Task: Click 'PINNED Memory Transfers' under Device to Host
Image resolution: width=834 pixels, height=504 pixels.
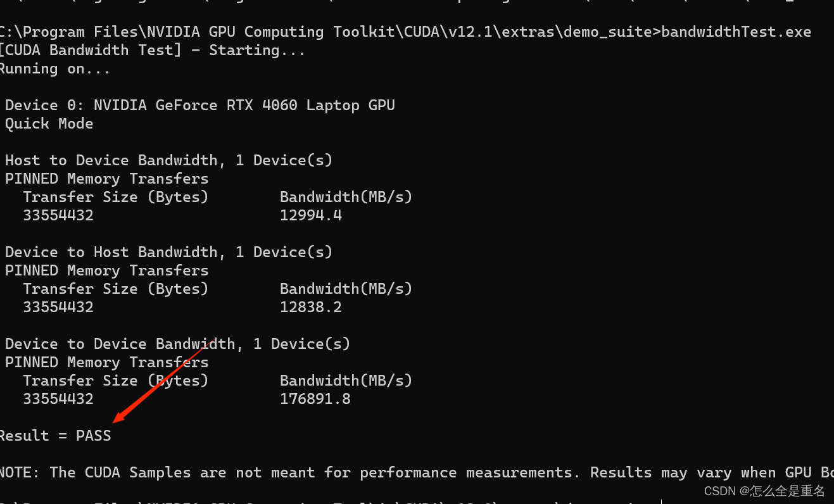Action: pyautogui.click(x=106, y=270)
